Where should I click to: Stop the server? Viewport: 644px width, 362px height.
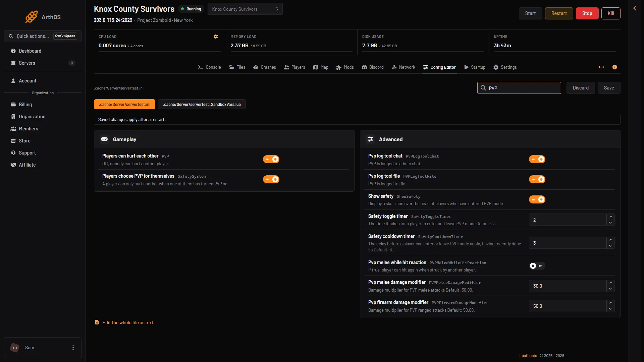[x=587, y=13]
